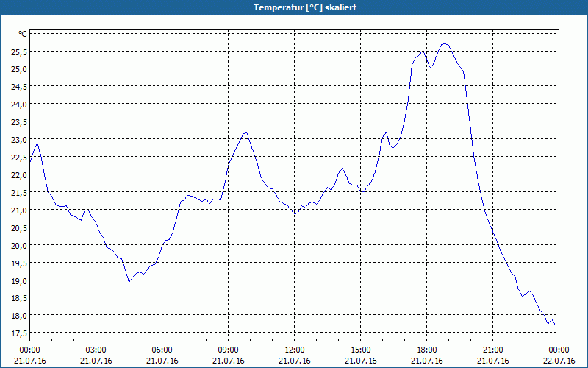Click the 15:00 time label
The height and width of the screenshot is (368, 588).
point(361,350)
